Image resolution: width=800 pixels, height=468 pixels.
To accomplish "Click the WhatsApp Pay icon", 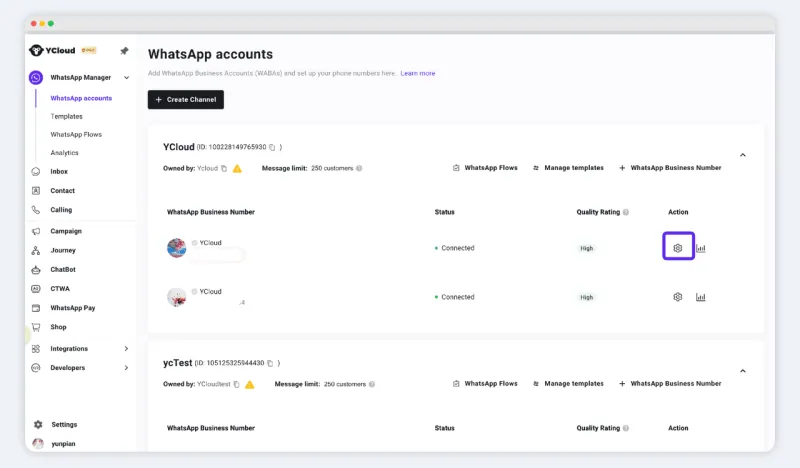I will tap(36, 308).
